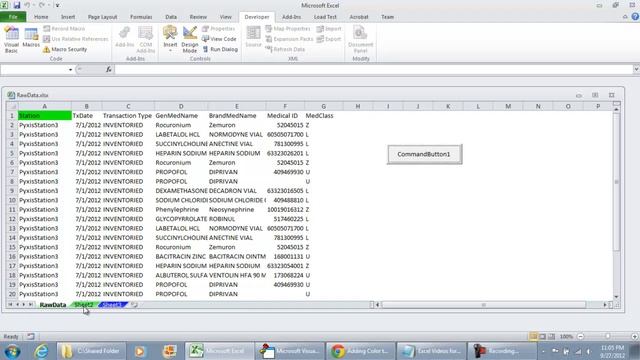This screenshot has height=360, width=640.
Task: Select the green Sheet2 tab
Action: 84,305
